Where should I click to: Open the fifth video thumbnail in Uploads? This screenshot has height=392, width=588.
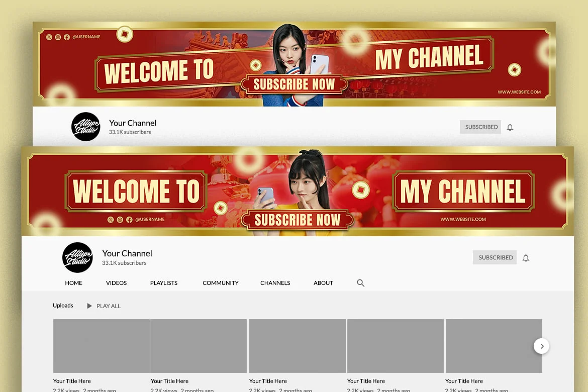click(494, 346)
